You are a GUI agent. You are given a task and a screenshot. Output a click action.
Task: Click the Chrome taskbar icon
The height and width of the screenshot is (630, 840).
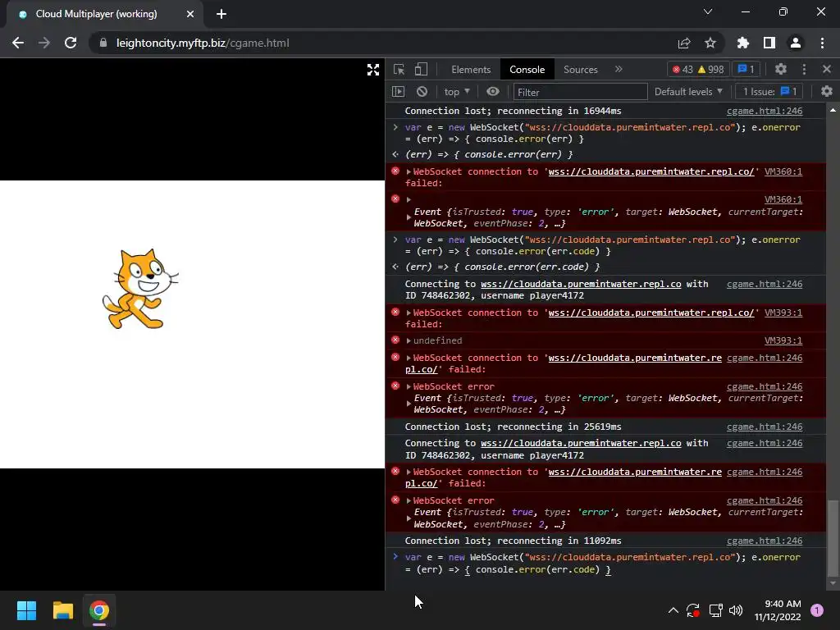click(99, 610)
